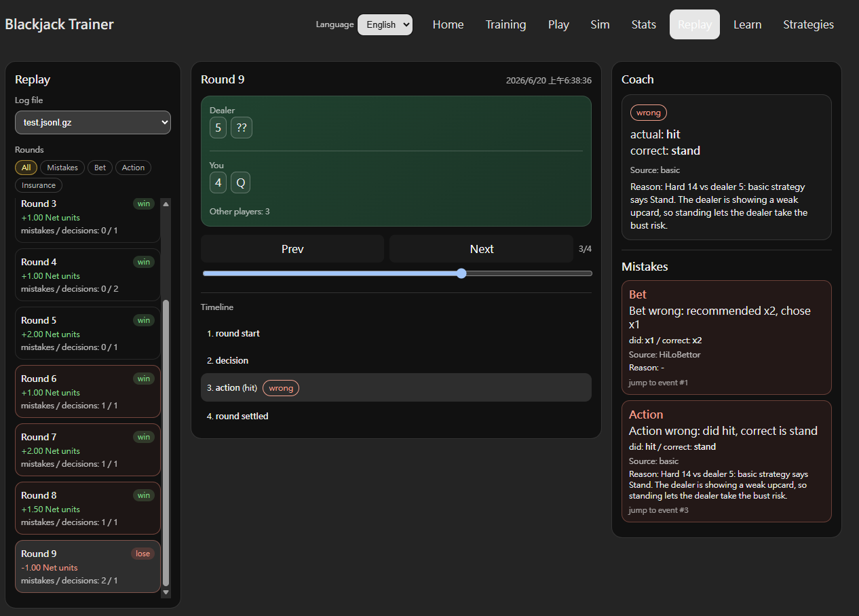Click the correct: stand text in Coach
The image size is (859, 616).
[665, 151]
